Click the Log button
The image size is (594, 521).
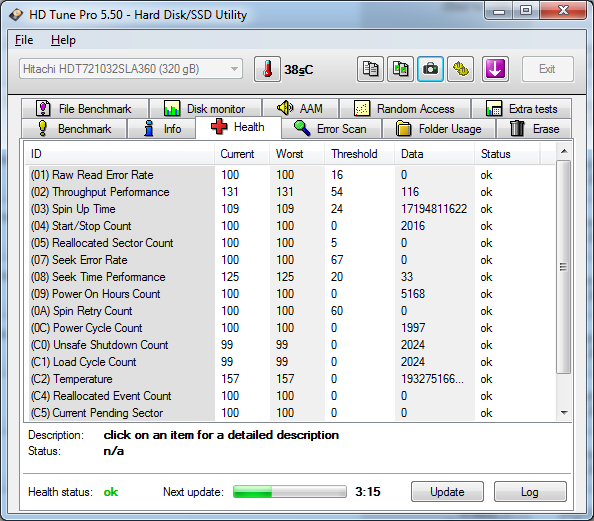tap(530, 492)
